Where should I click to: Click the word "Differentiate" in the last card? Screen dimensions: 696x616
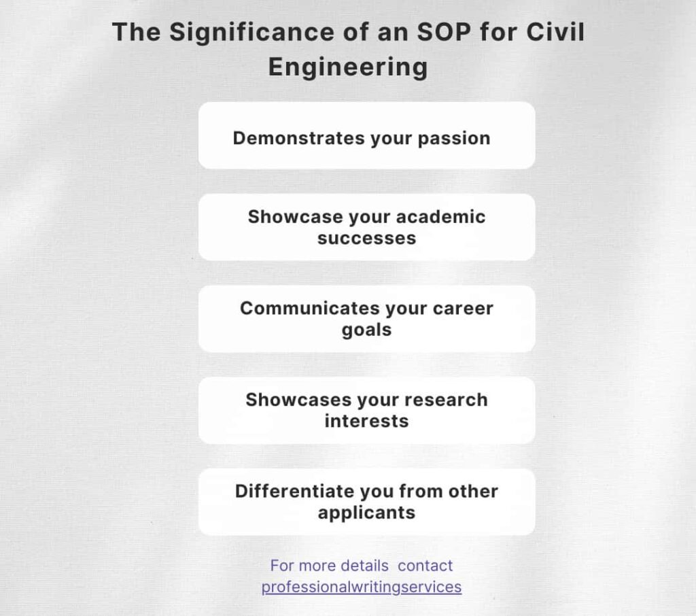(294, 491)
